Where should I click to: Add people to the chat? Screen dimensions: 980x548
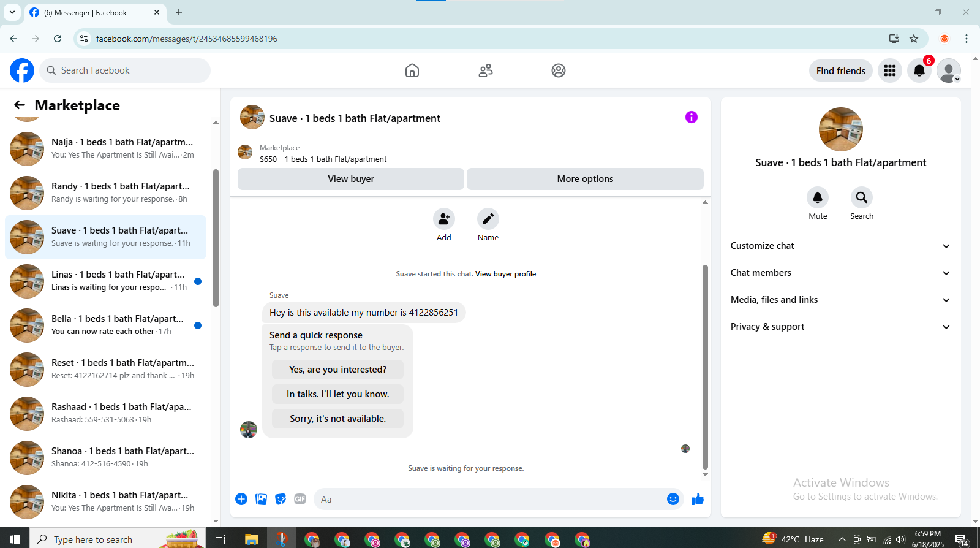[x=444, y=219]
